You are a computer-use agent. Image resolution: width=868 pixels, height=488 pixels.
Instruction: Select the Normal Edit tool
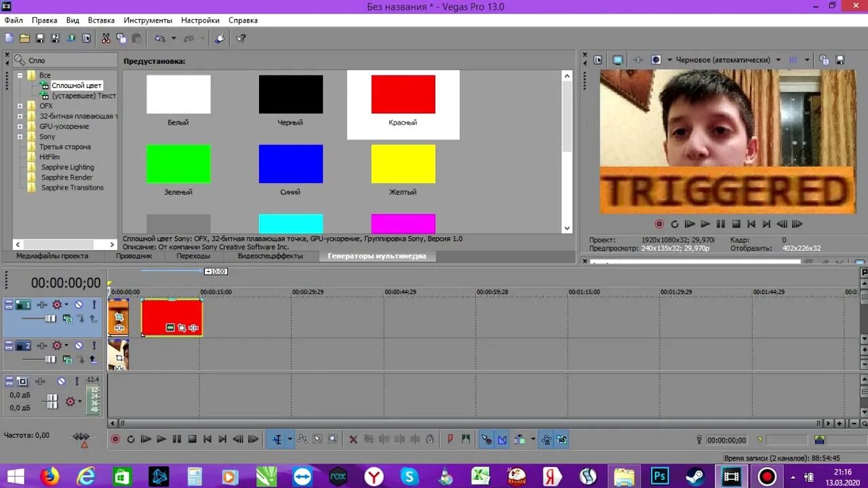pos(277,439)
